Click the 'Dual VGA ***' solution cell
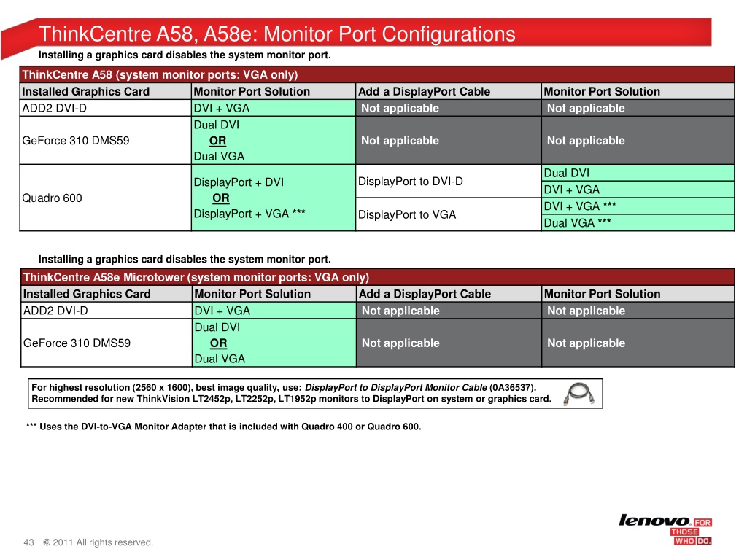Image resolution: width=747 pixels, height=560 pixels. [x=638, y=223]
